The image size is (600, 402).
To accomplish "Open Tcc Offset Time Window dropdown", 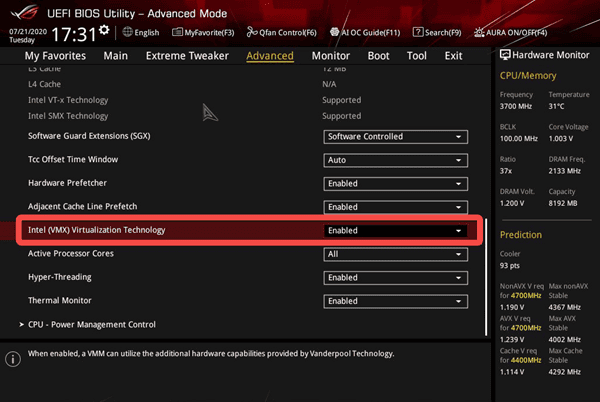I will point(395,160).
